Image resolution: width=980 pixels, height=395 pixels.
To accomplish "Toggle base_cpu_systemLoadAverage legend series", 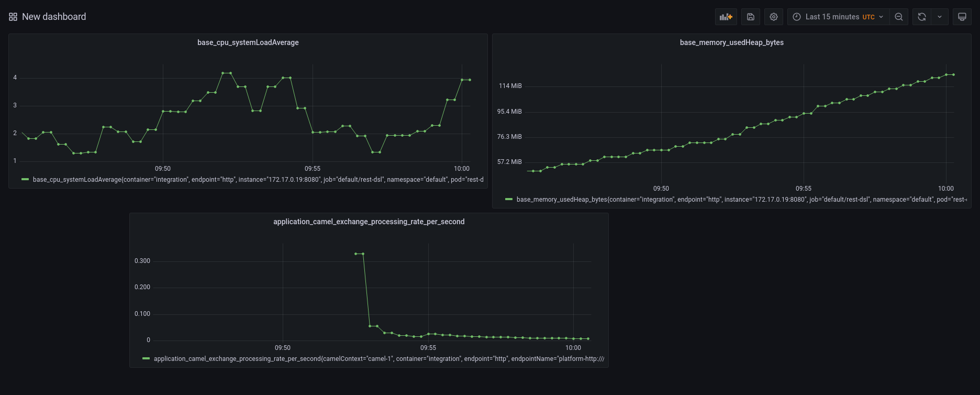I will click(x=258, y=180).
